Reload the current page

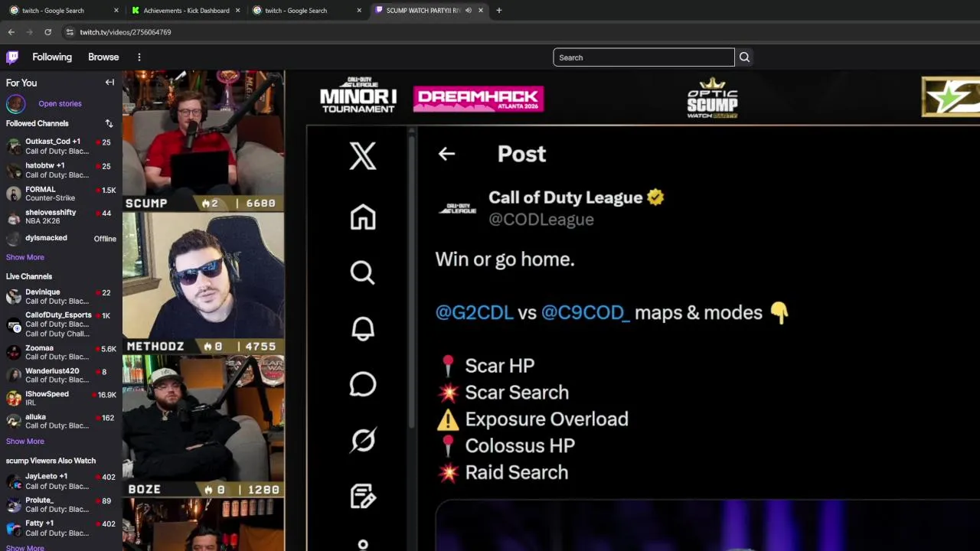[x=47, y=32]
